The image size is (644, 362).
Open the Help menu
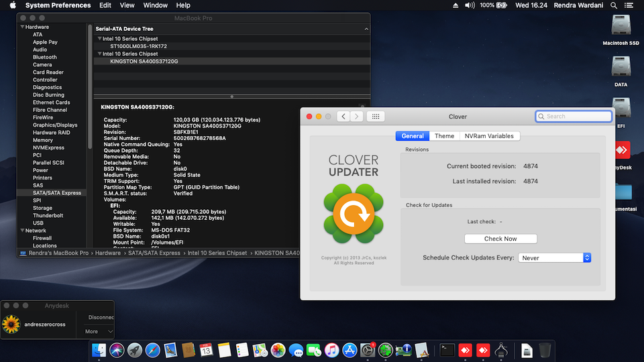point(183,5)
